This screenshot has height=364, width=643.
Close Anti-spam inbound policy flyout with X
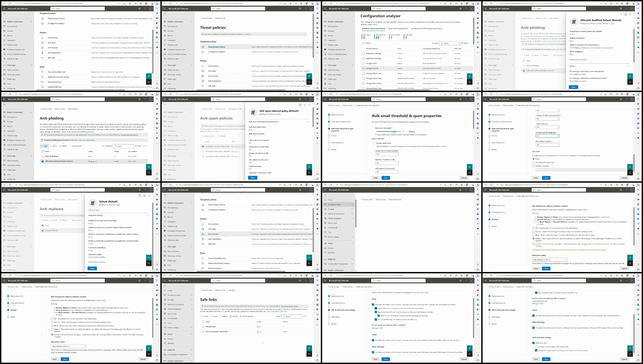click(309, 105)
